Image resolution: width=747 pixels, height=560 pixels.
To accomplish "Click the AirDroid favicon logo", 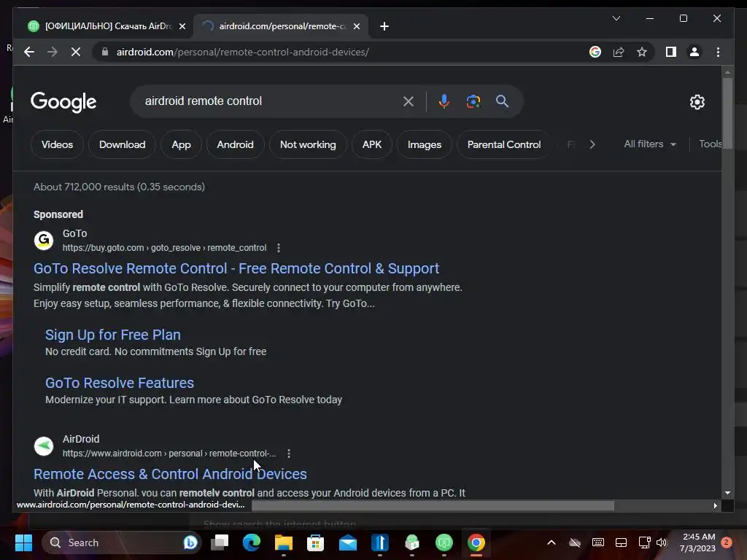I will pyautogui.click(x=44, y=446).
